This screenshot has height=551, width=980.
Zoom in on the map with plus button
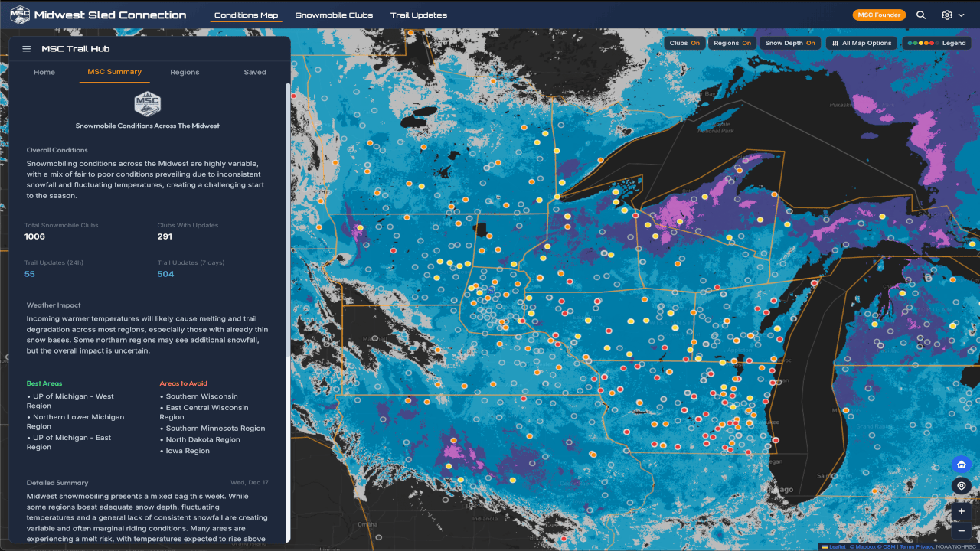962,511
